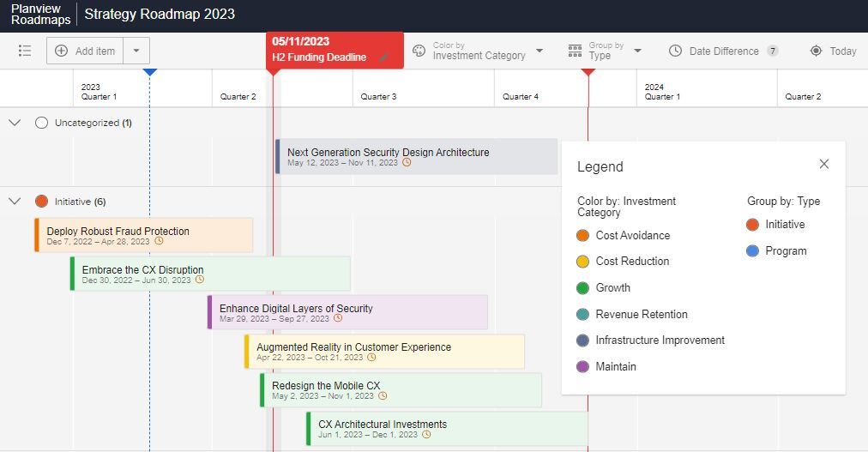This screenshot has height=452, width=868.
Task: Click the pencil edit icon on H2 Funding Deadline
Action: click(x=383, y=57)
